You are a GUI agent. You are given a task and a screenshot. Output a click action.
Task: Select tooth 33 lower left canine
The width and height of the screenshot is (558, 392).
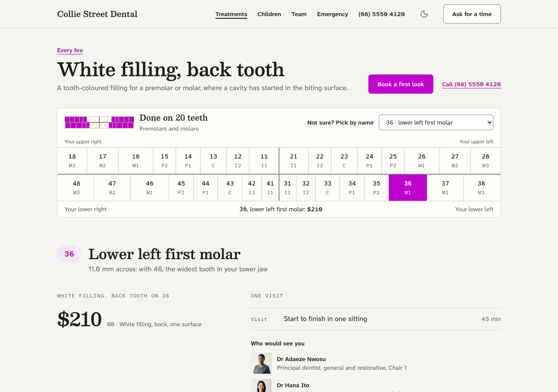(328, 188)
